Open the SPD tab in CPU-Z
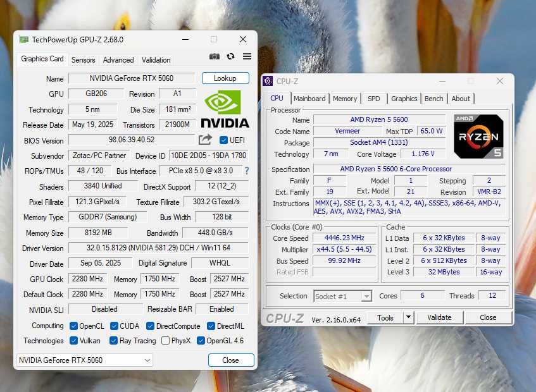 [373, 99]
